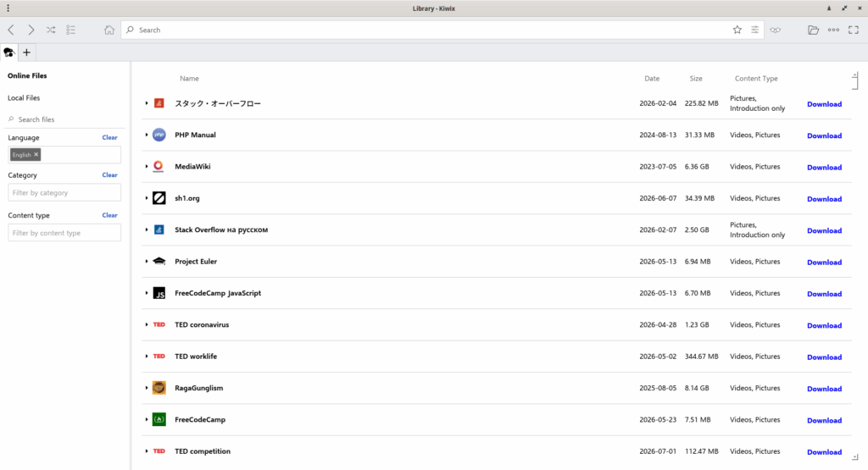Click the green FreeCodeCamp icon
This screenshot has height=470, width=868.
point(159,420)
